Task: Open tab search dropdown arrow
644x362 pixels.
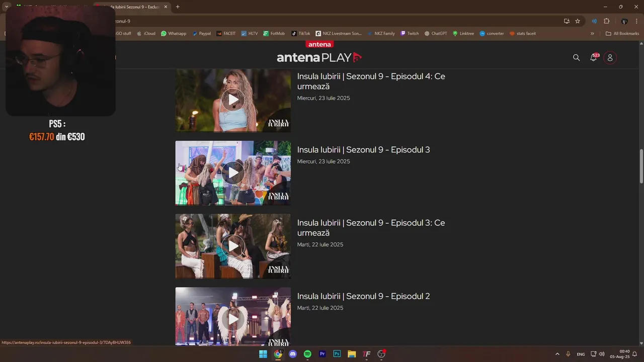Action: click(7, 7)
